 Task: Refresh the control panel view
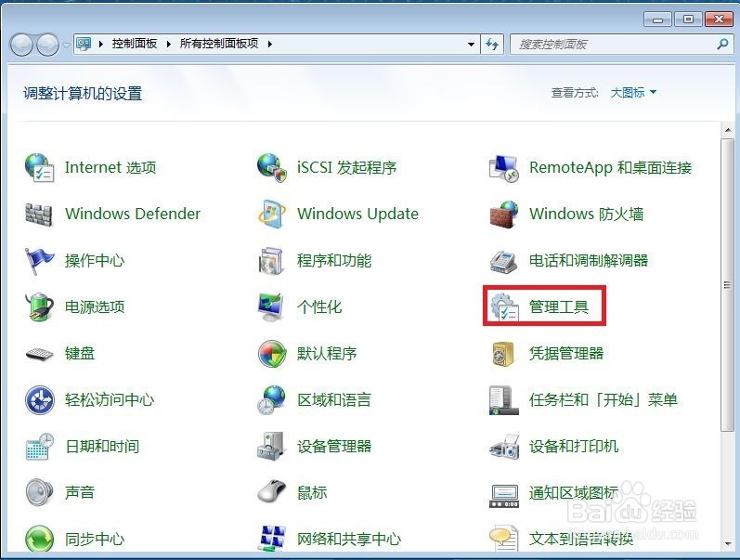click(x=492, y=45)
